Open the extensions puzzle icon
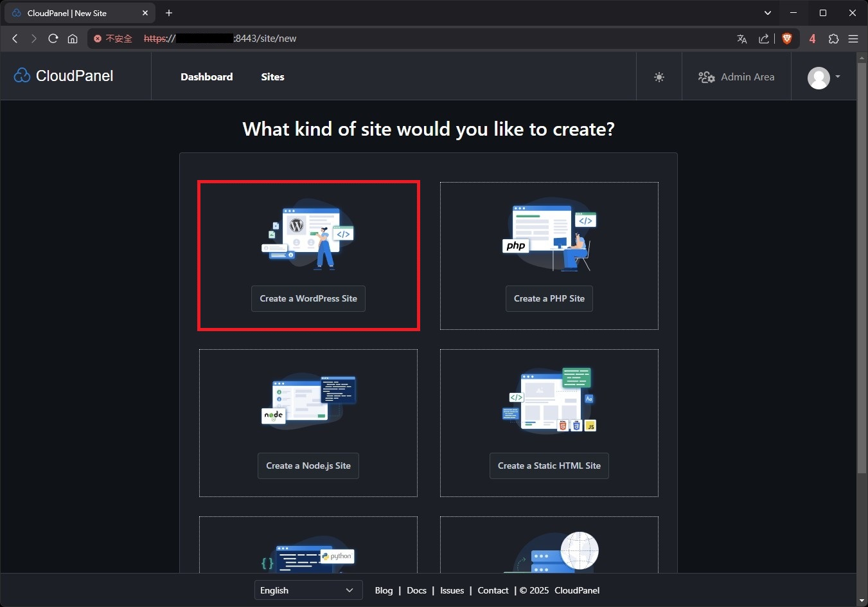The width and height of the screenshot is (868, 607). (x=834, y=39)
